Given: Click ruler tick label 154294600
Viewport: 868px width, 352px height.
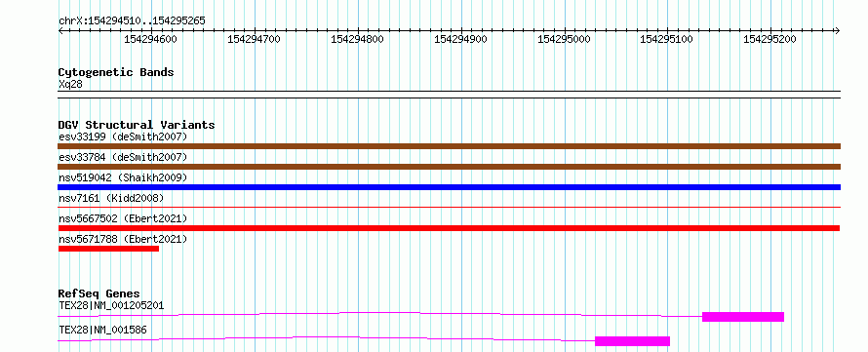Looking at the screenshot, I should point(150,39).
